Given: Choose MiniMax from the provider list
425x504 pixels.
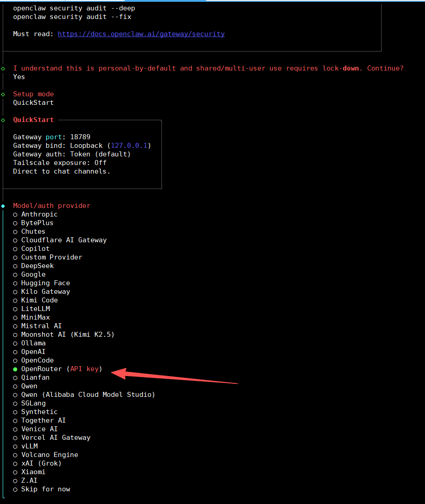Looking at the screenshot, I should [32, 318].
